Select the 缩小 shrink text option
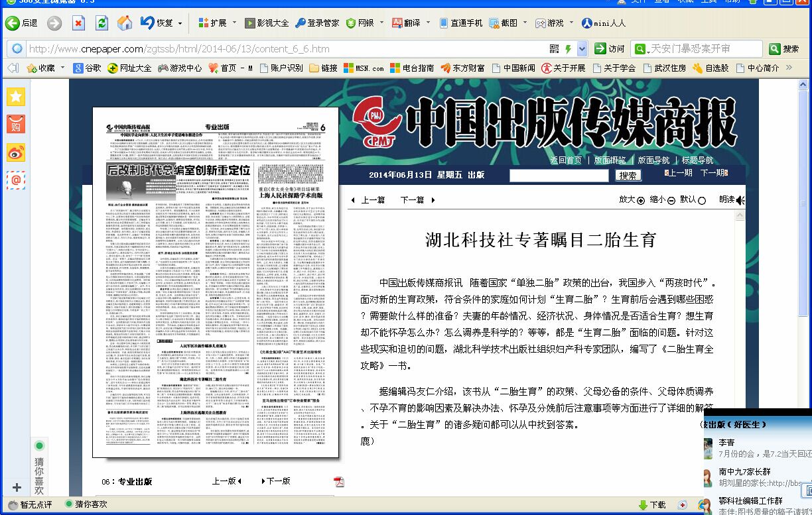812x515 pixels. pos(662,200)
